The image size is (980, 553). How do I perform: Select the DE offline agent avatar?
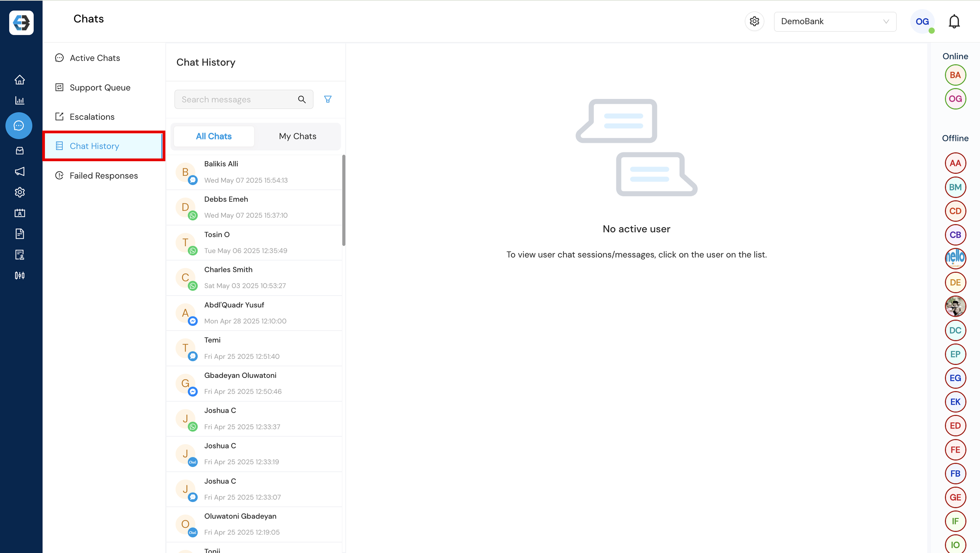coord(955,282)
